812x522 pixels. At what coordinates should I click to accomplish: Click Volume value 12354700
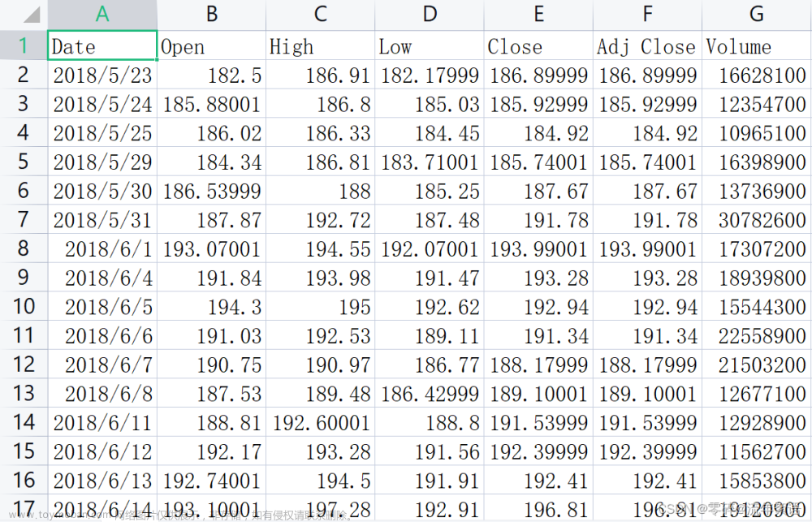click(x=757, y=104)
